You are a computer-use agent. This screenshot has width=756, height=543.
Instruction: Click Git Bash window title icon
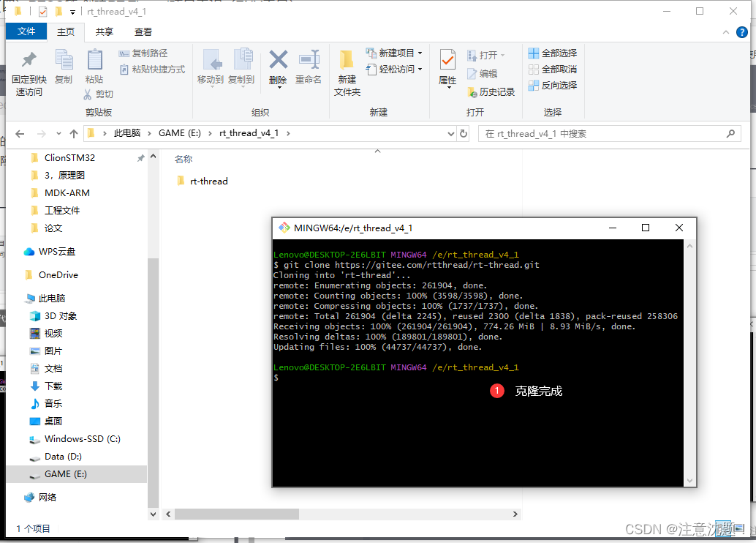point(284,228)
